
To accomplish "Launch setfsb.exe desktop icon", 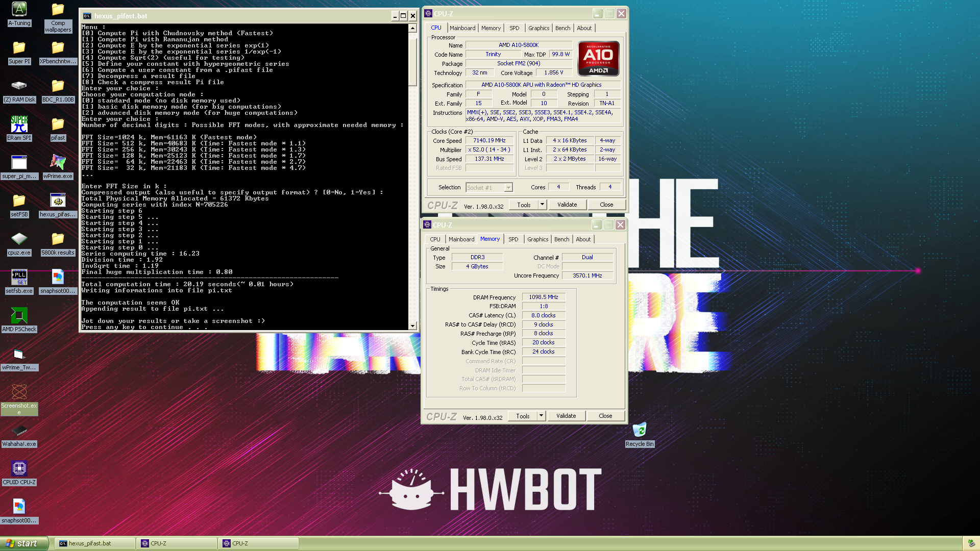I will coord(19,282).
